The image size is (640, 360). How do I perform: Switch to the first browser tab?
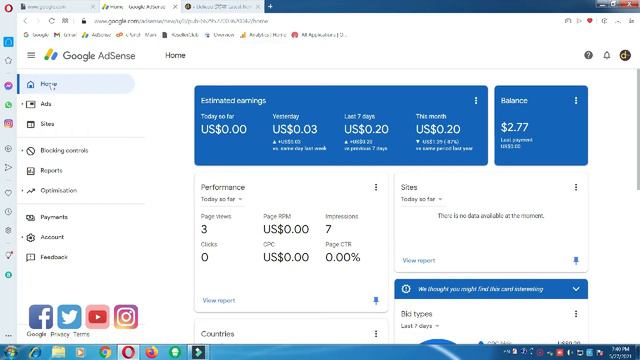(x=57, y=7)
